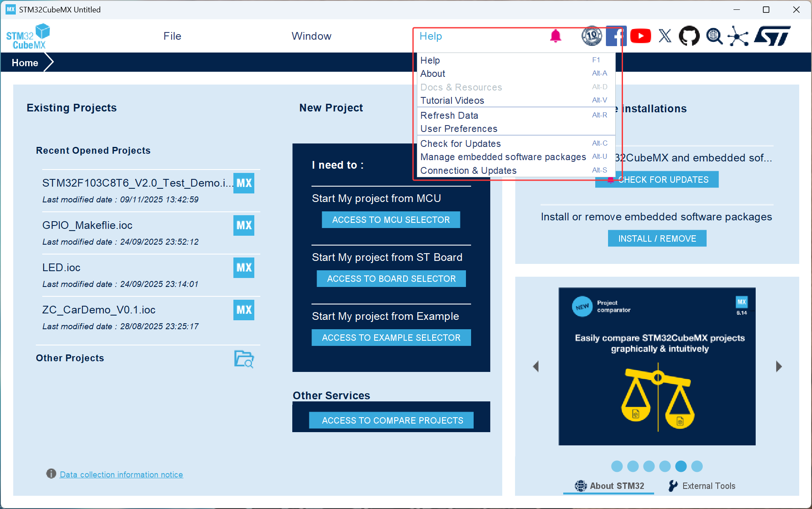
Task: Select sixth carousel dot indicator
Action: coord(697,466)
